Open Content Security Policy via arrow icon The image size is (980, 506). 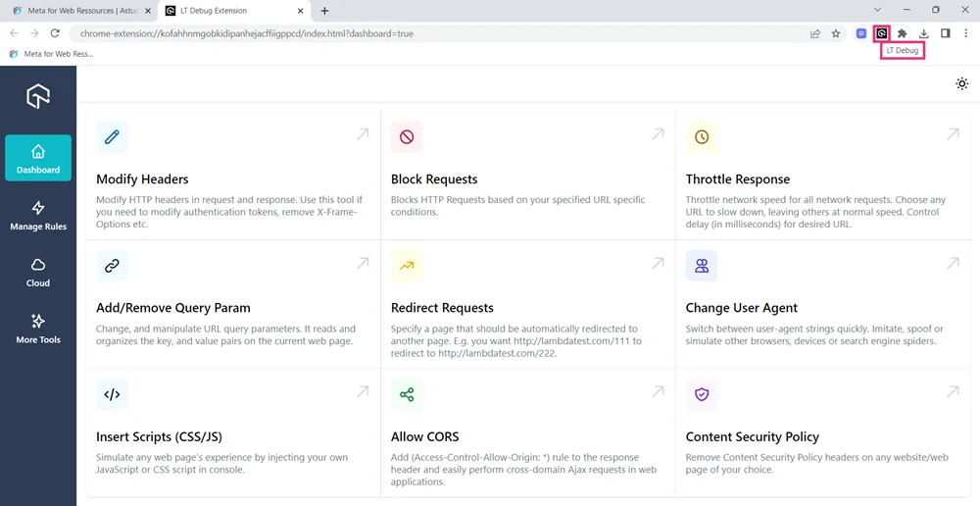[953, 391]
